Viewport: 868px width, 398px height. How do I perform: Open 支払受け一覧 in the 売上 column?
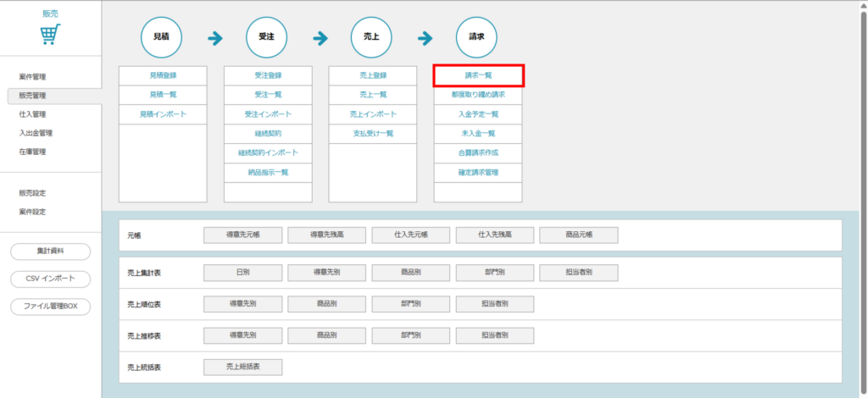coord(373,133)
